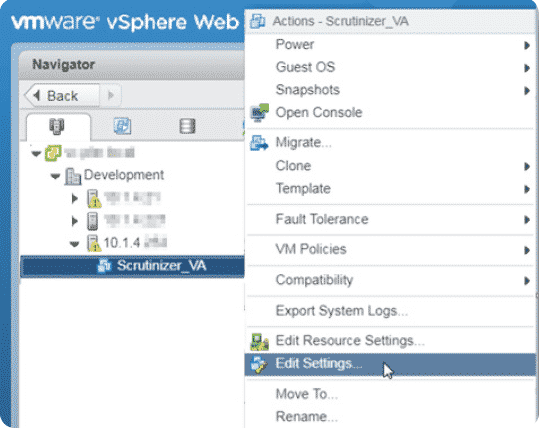Click the second host's server icon
The width and height of the screenshot is (539, 429).
pos(92,221)
